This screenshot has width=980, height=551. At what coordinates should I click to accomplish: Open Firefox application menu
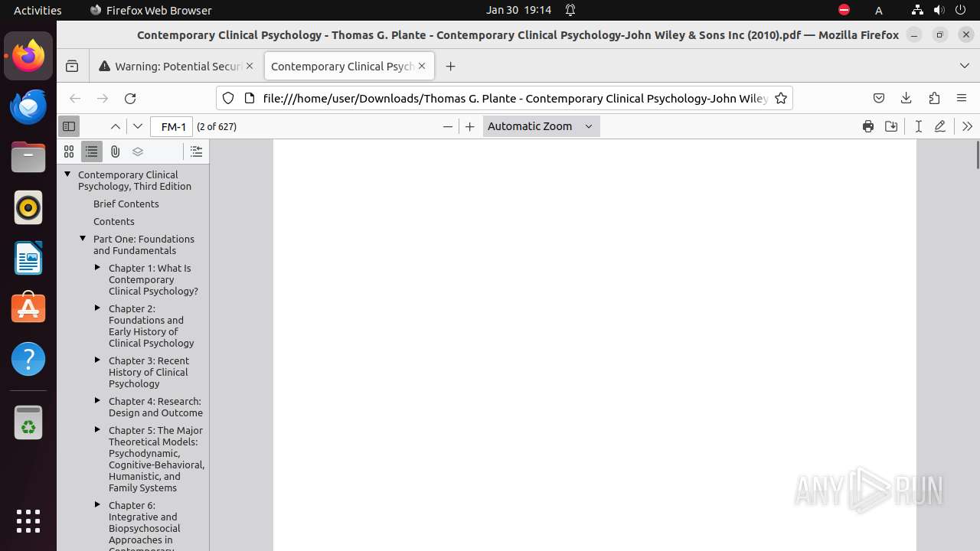[962, 98]
